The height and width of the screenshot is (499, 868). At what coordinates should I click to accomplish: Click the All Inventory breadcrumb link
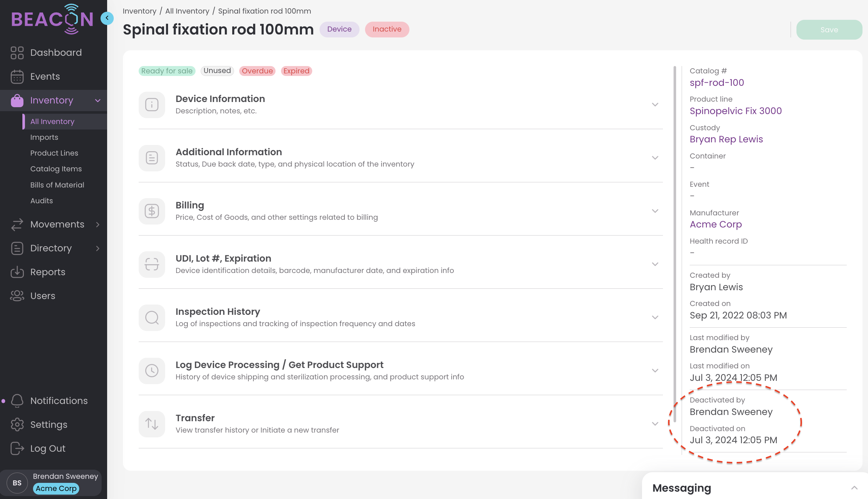(x=187, y=11)
